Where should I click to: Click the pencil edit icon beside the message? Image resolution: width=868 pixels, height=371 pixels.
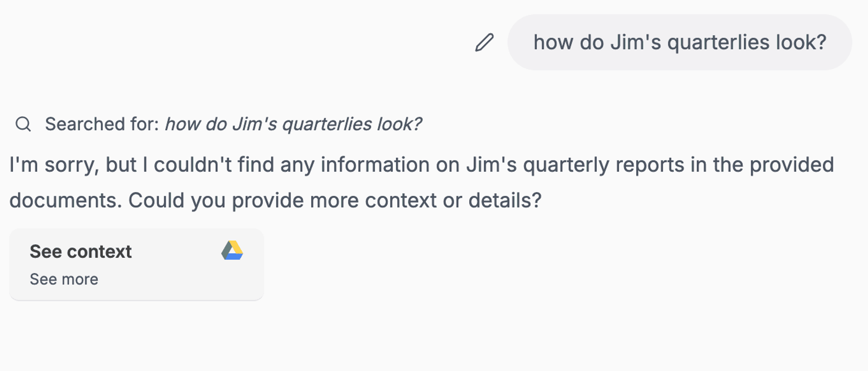point(484,42)
